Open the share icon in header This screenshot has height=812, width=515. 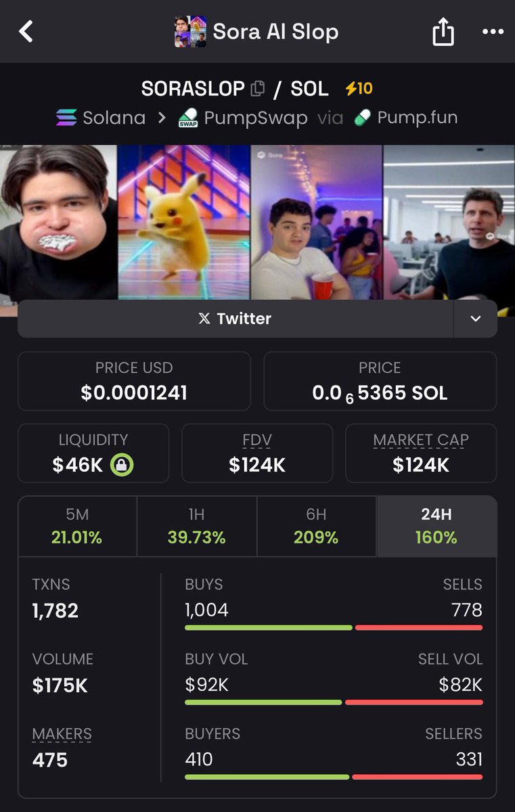tap(443, 32)
